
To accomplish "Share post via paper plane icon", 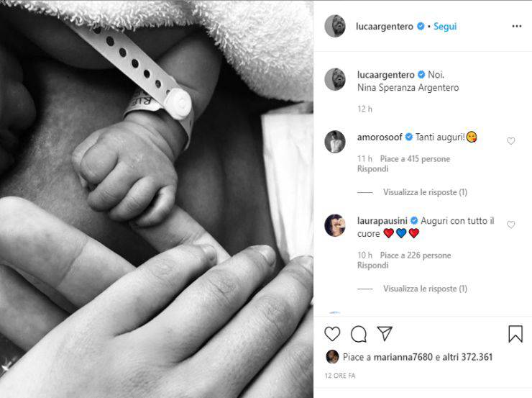I will pyautogui.click(x=385, y=333).
